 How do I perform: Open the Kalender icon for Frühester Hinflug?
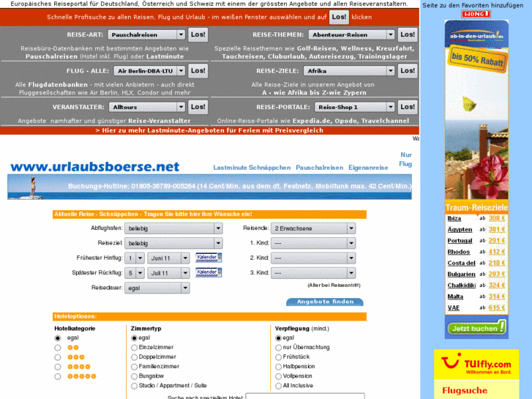point(209,258)
